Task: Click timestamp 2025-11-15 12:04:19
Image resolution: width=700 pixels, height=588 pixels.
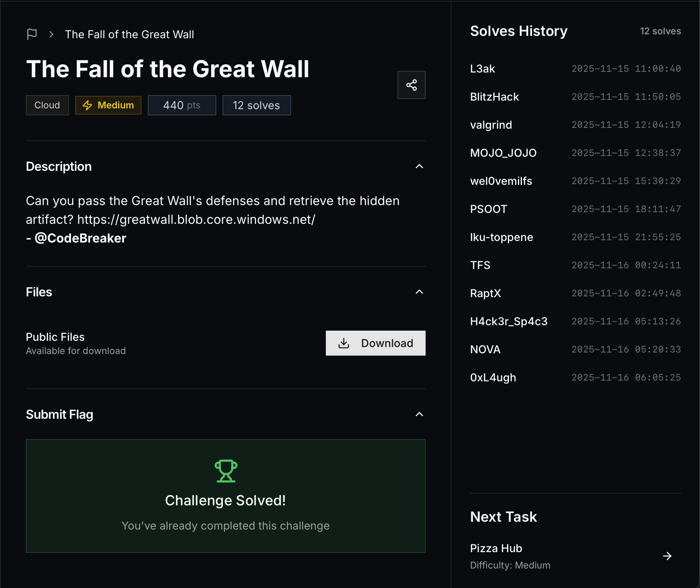Action: point(626,125)
